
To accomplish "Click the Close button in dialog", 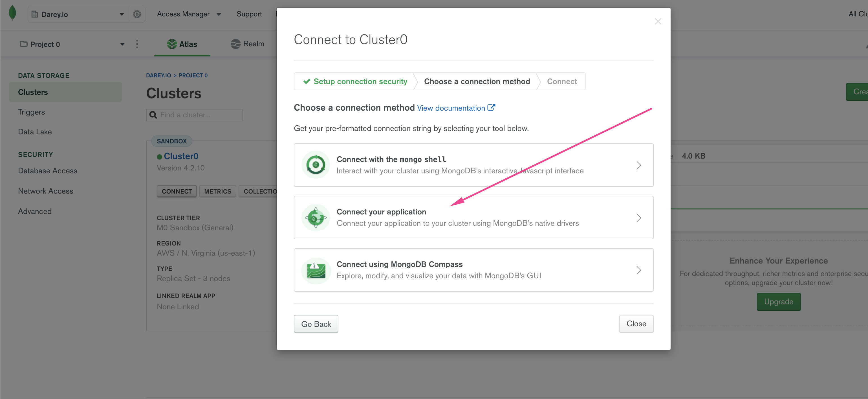I will tap(636, 323).
